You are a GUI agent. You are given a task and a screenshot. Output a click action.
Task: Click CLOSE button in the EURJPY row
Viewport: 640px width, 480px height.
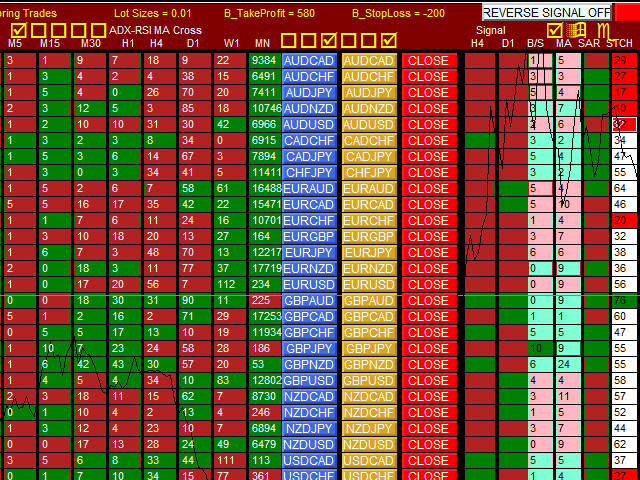pos(429,253)
